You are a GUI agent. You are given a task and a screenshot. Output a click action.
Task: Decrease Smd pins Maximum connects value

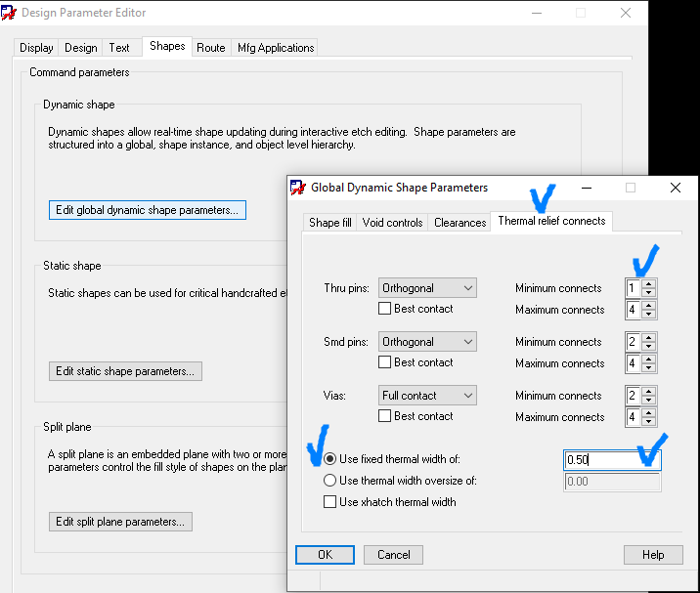(x=648, y=367)
